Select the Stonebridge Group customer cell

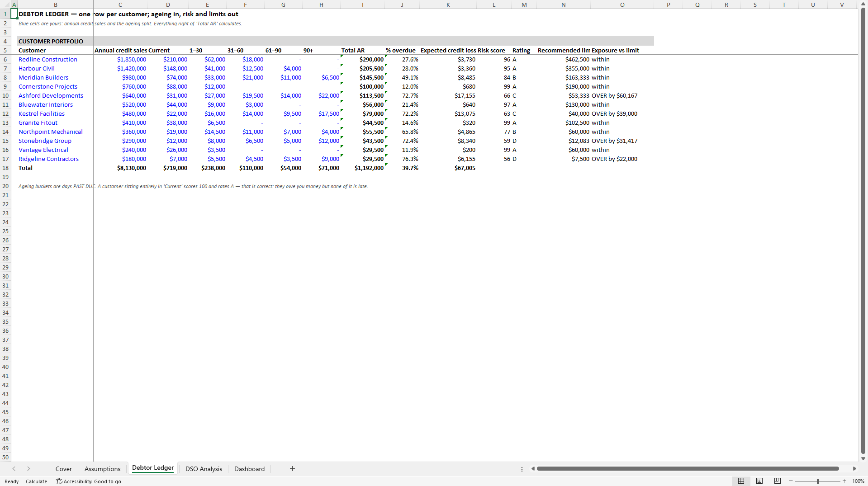[55, 141]
